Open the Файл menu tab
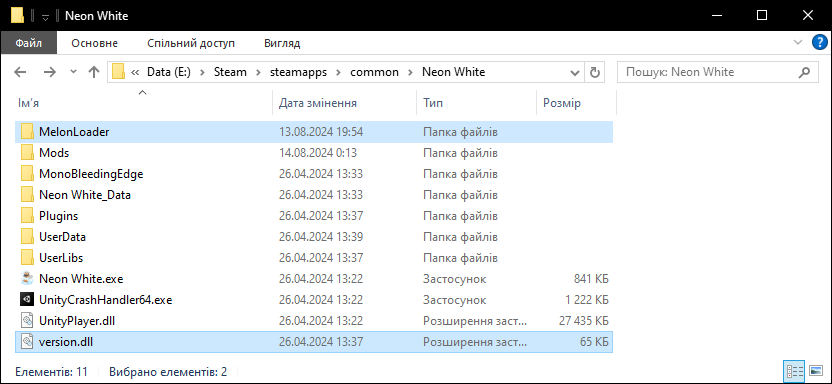This screenshot has width=832, height=384. click(x=29, y=43)
